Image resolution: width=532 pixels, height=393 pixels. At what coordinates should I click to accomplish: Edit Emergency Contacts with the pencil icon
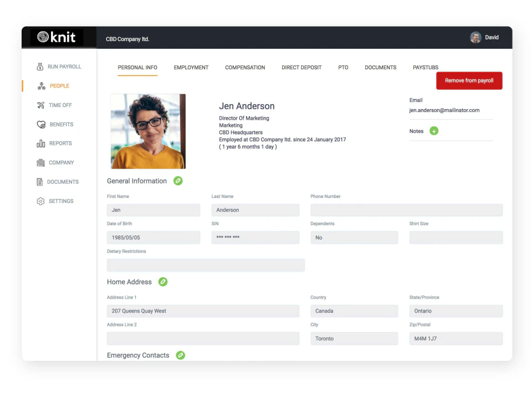(x=180, y=355)
